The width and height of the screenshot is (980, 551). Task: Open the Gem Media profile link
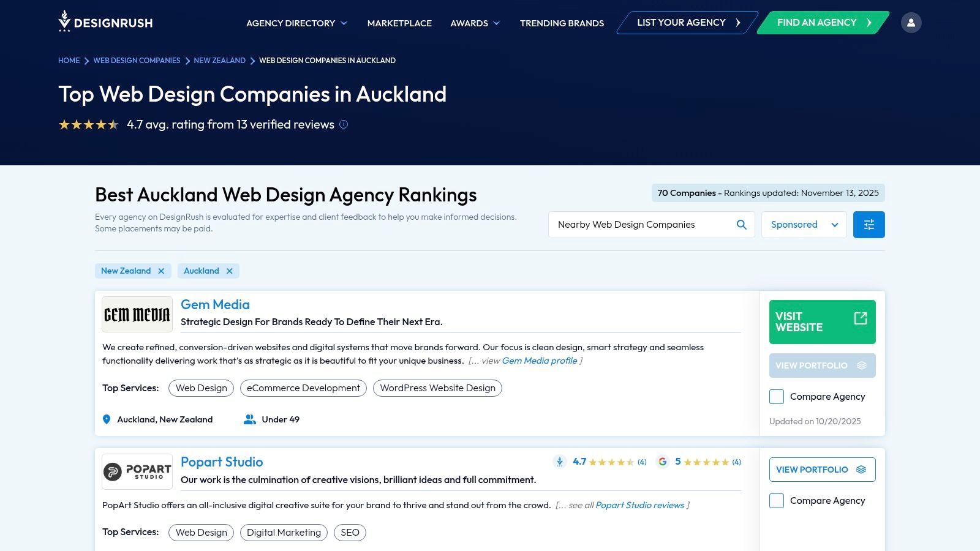(538, 361)
